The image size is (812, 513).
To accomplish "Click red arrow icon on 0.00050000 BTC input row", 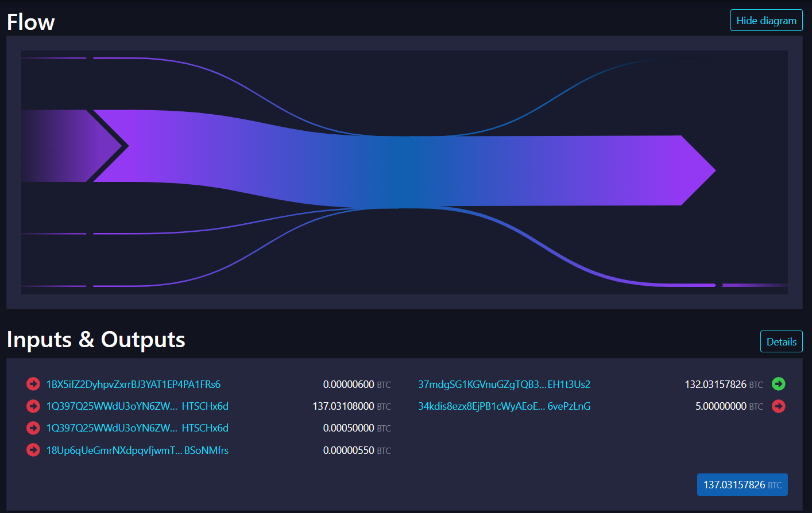I will coord(33,428).
